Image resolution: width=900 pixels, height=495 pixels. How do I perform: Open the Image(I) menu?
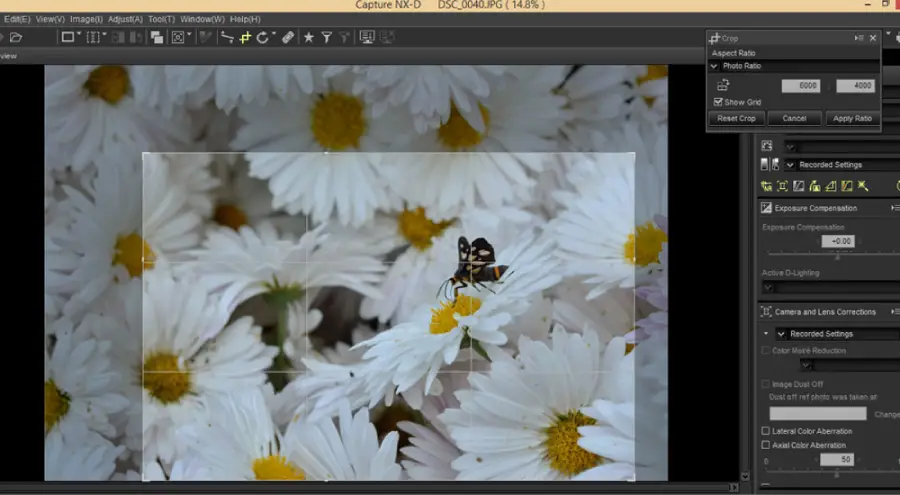coord(86,19)
